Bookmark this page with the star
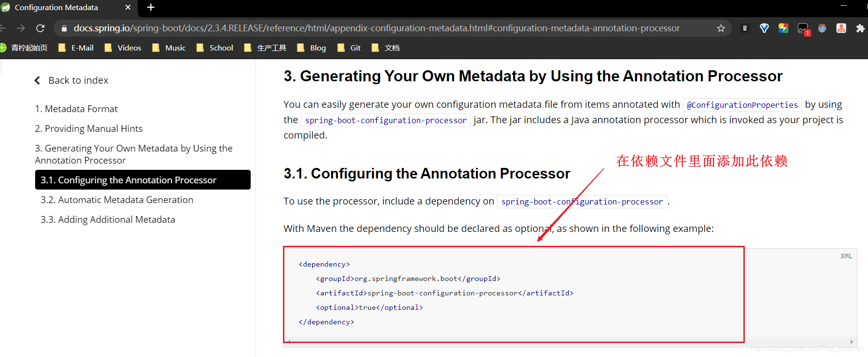Screen dimensions: 868x357 [721, 28]
